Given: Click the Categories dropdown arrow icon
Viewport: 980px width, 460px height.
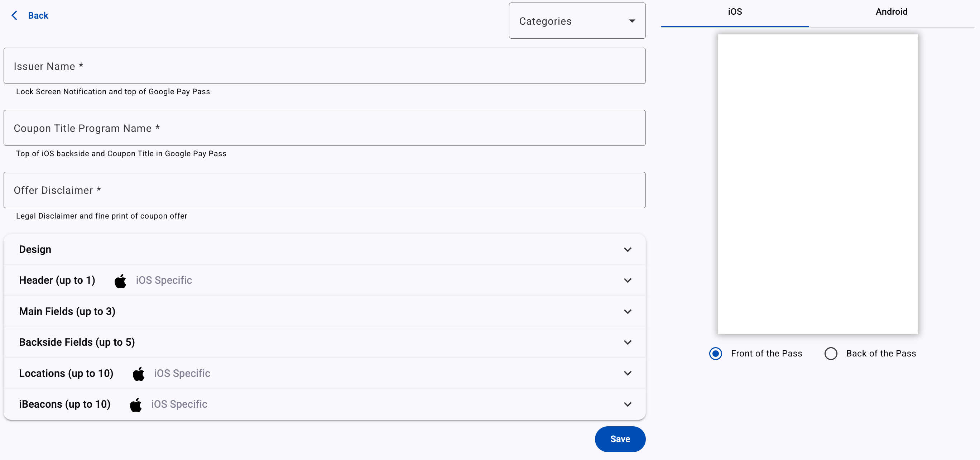Looking at the screenshot, I should point(631,21).
